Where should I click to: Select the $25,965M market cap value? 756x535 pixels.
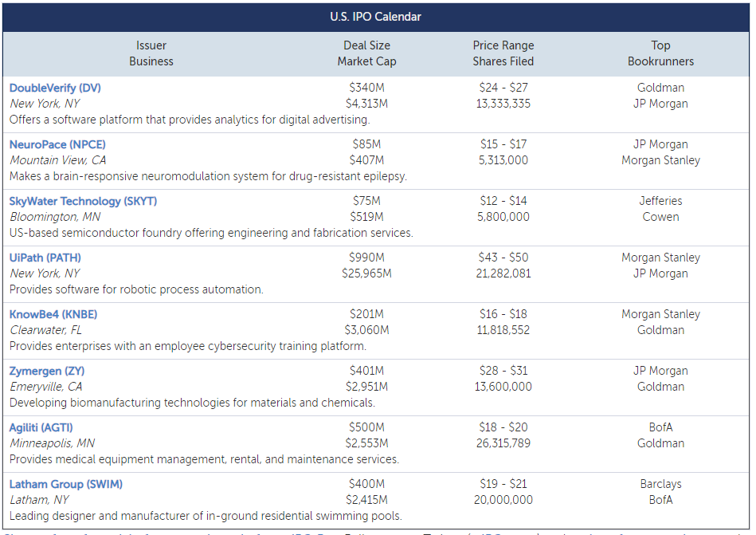click(367, 273)
